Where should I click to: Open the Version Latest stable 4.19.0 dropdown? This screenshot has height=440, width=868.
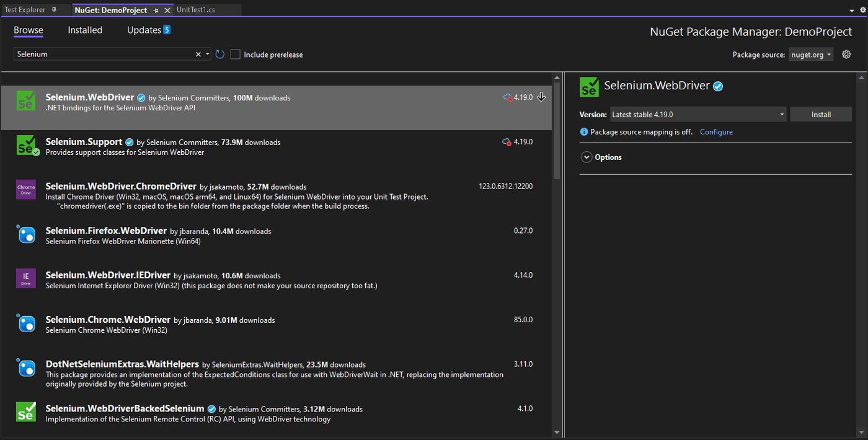(x=698, y=115)
